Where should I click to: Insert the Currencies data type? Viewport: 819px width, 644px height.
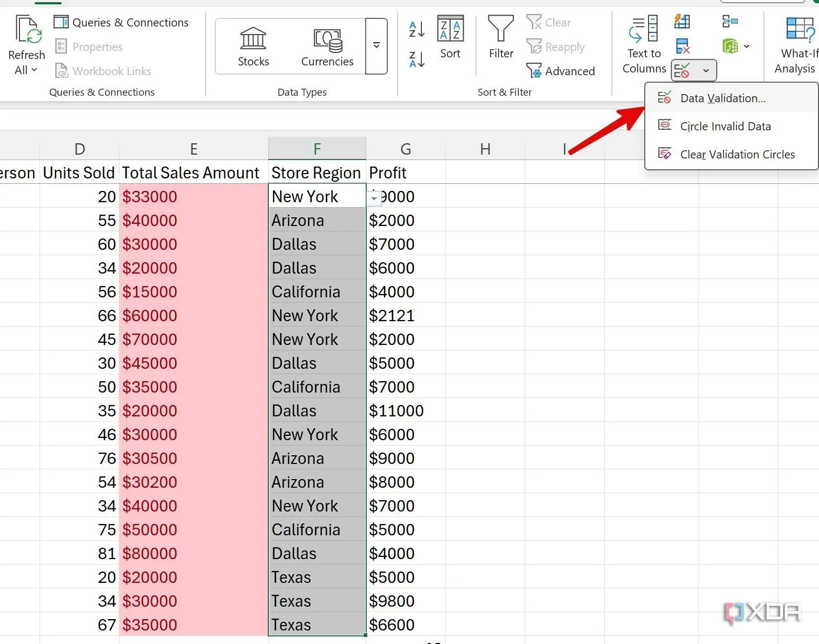[327, 47]
